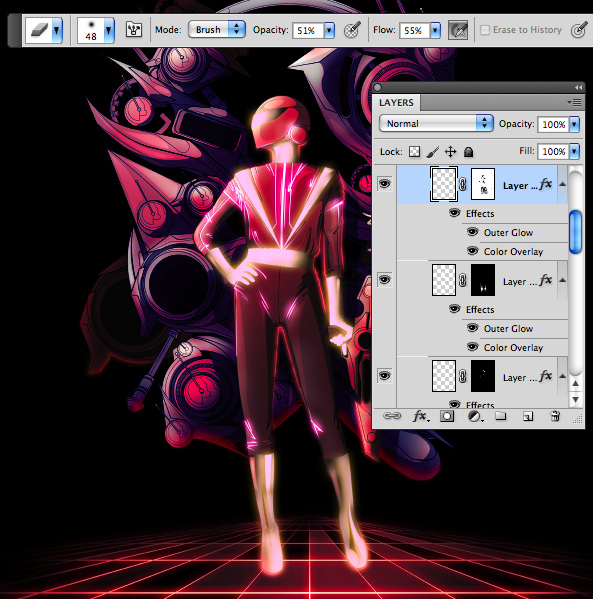
Task: Open the brush size 48 picker
Action: pos(96,30)
